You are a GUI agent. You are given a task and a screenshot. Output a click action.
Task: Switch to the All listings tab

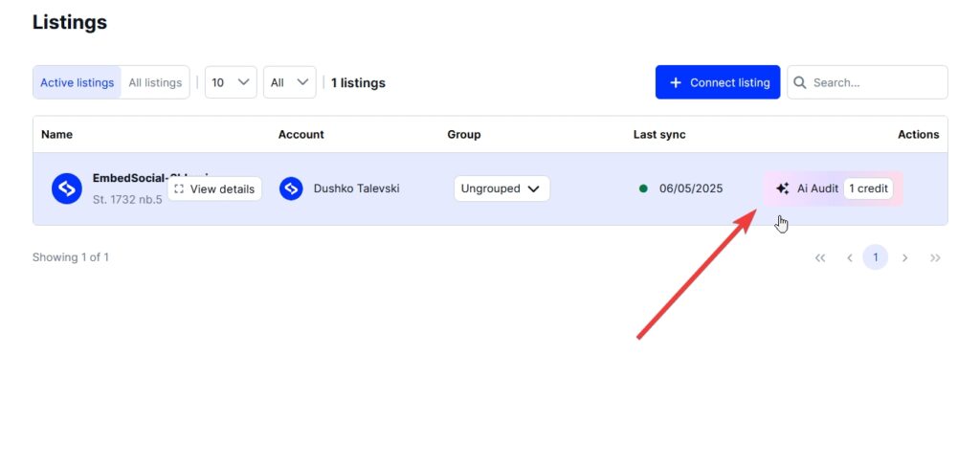[x=155, y=82]
